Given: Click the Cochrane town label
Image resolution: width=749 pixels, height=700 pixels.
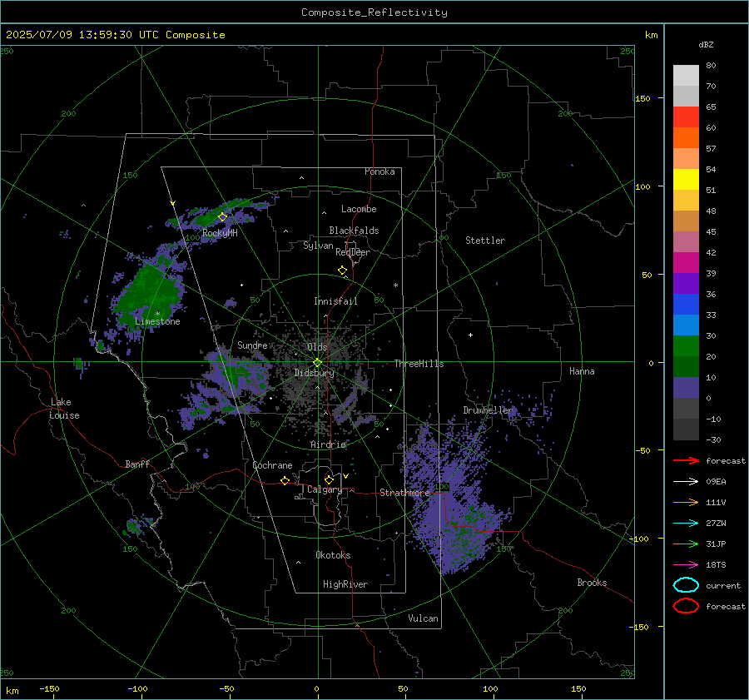Looking at the screenshot, I should pyautogui.click(x=272, y=465).
